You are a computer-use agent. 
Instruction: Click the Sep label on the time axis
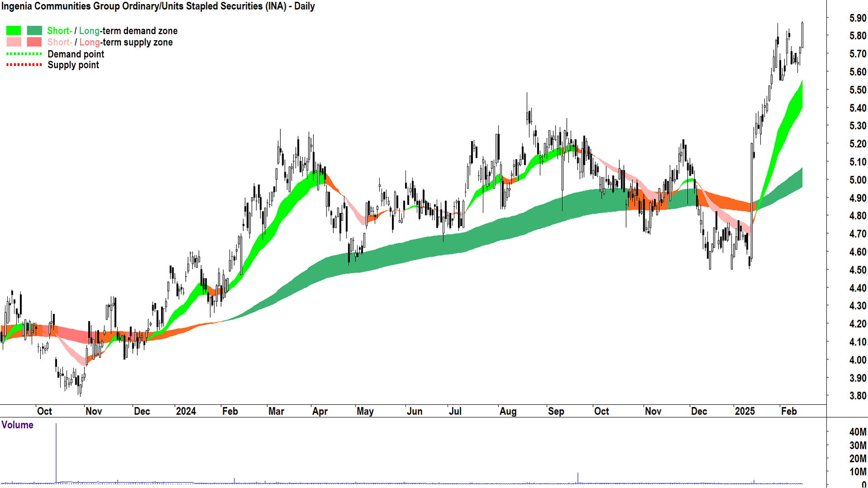click(x=556, y=412)
